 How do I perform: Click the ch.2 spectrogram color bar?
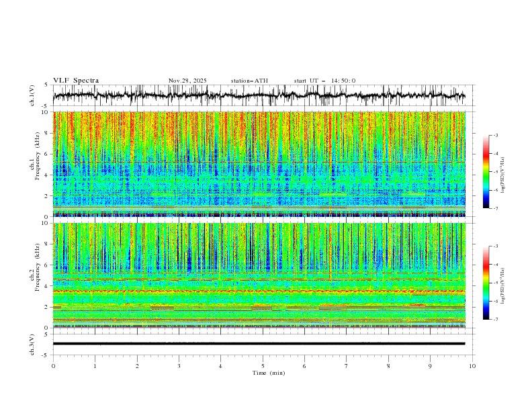click(486, 283)
